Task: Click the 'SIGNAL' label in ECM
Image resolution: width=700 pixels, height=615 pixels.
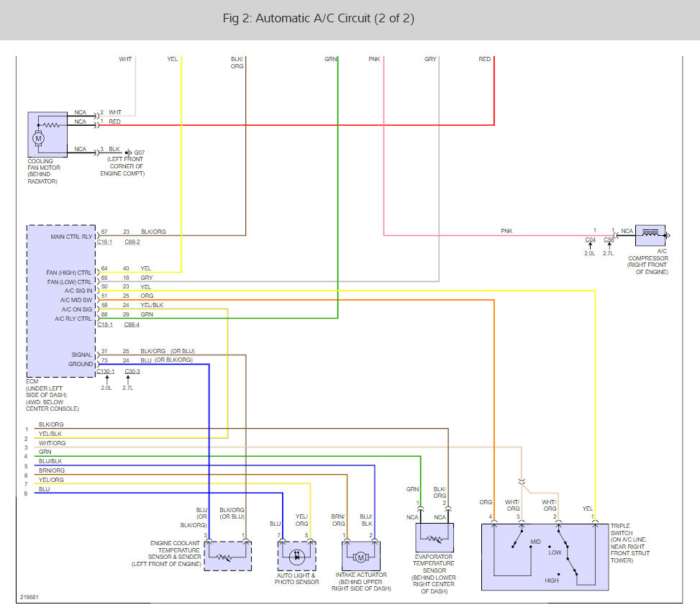Action: (81, 355)
